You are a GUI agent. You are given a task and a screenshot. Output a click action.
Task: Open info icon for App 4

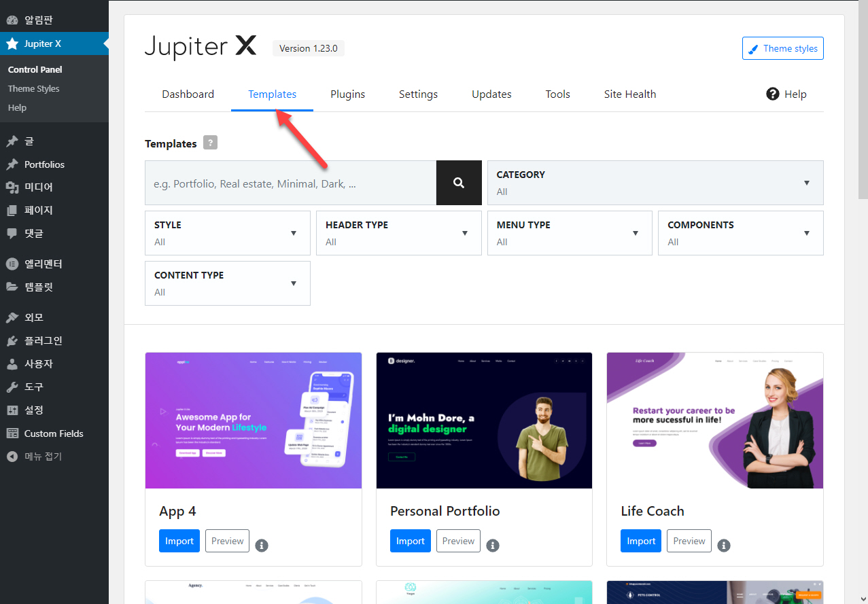(262, 545)
